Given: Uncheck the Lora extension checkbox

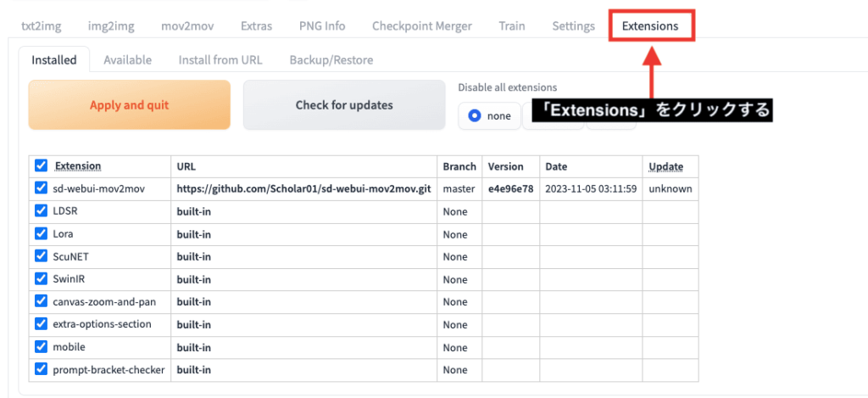Looking at the screenshot, I should click(x=41, y=233).
